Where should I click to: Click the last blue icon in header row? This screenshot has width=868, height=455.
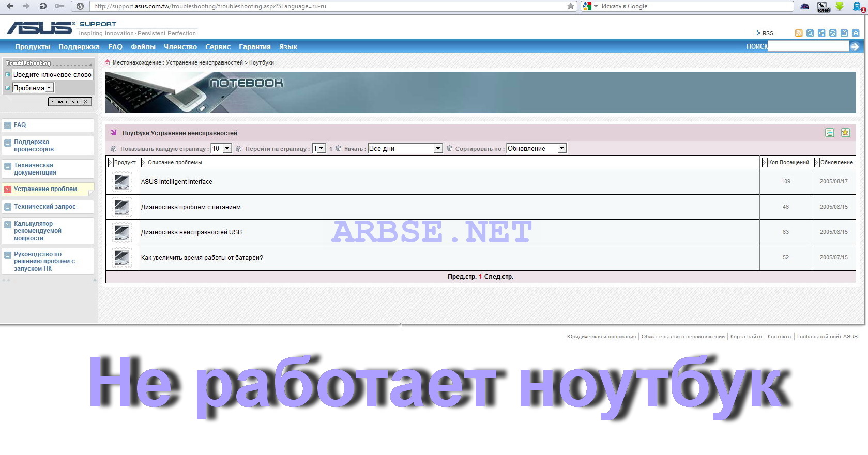point(856,33)
